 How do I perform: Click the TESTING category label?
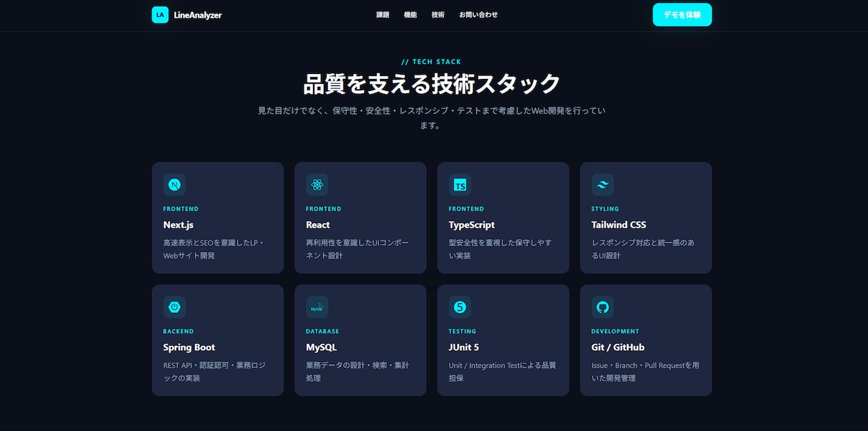(x=462, y=331)
